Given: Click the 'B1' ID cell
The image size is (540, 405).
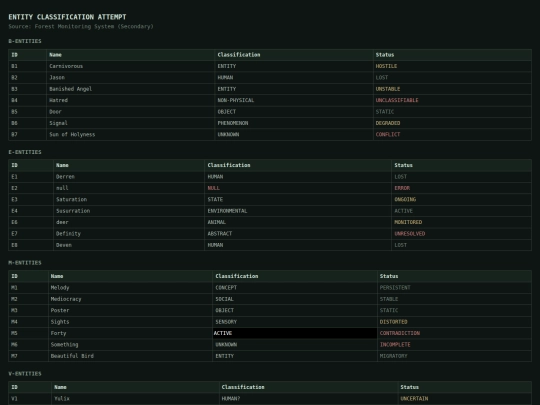Looking at the screenshot, I should point(27,66).
